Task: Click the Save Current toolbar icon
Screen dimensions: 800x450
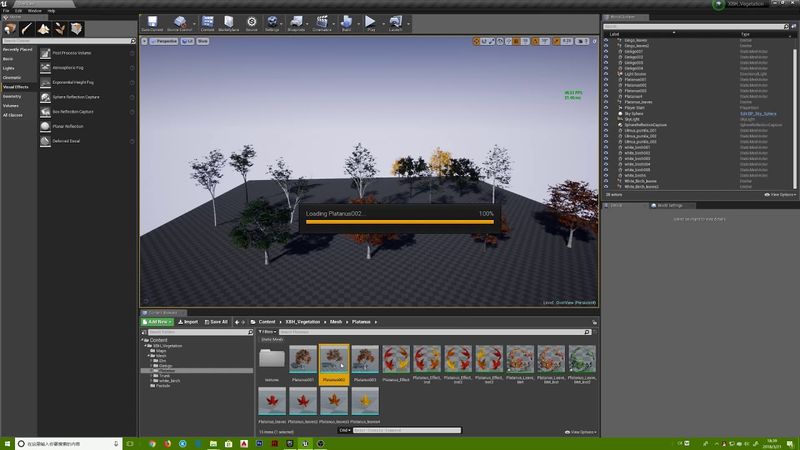Action: point(152,22)
